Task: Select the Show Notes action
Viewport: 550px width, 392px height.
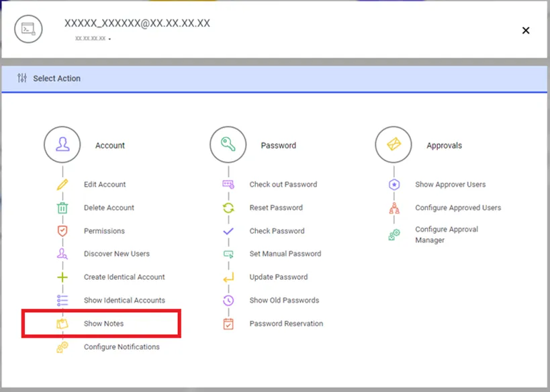Action: click(103, 324)
